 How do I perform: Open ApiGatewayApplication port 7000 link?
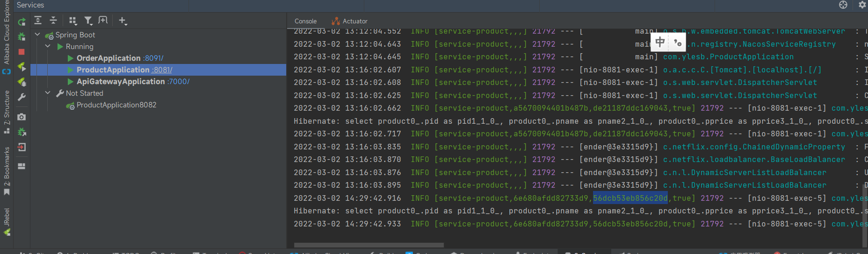(x=178, y=82)
